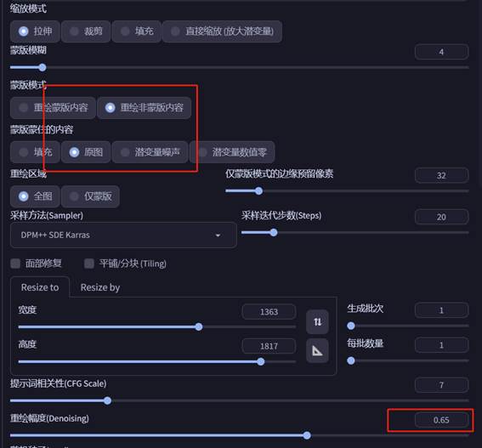The image size is (482, 448).
Task: Select 仅蒙版 inpaint area
Action: [x=90, y=196]
